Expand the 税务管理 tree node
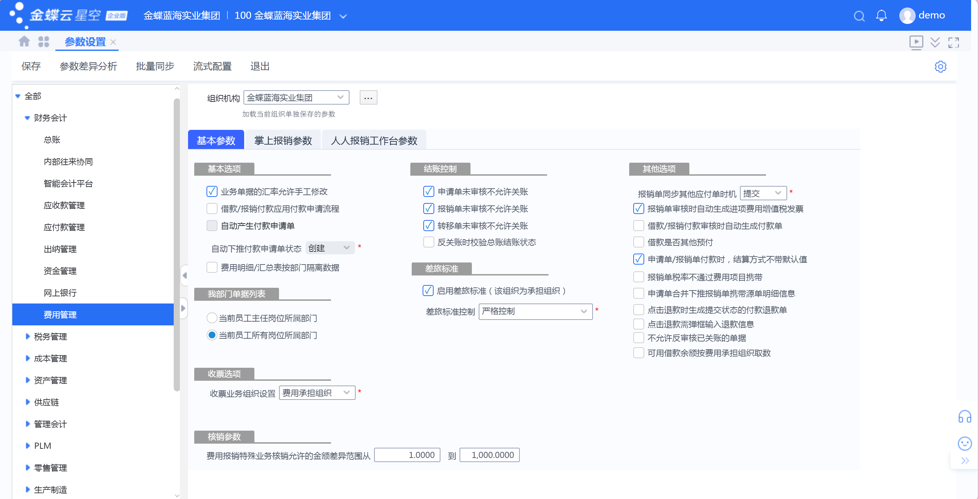Image resolution: width=980 pixels, height=499 pixels. pos(27,336)
